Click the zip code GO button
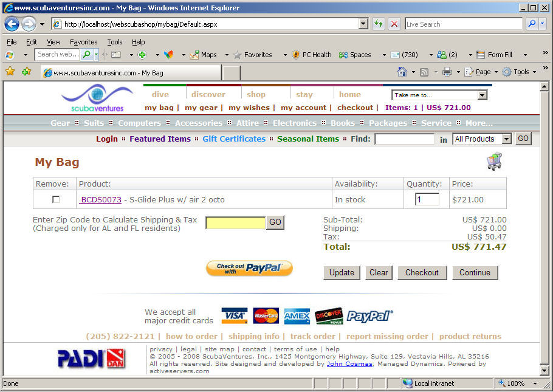 [275, 222]
